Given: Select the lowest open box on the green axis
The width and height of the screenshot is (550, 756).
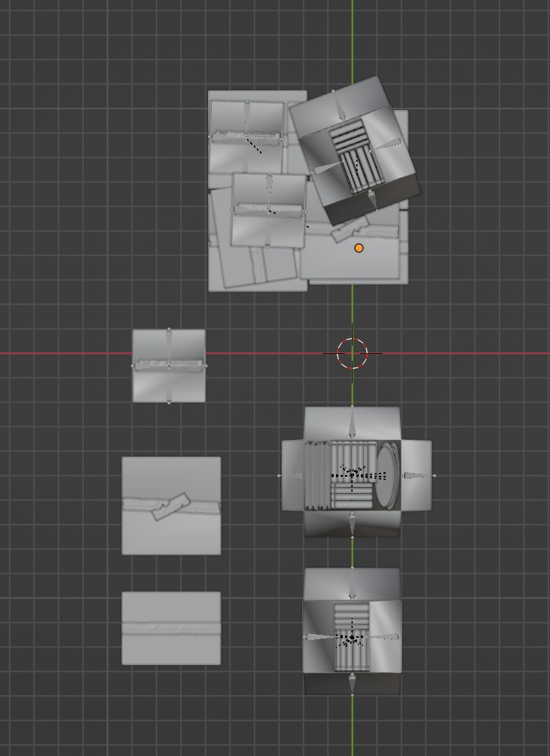Looking at the screenshot, I should pyautogui.click(x=352, y=631).
